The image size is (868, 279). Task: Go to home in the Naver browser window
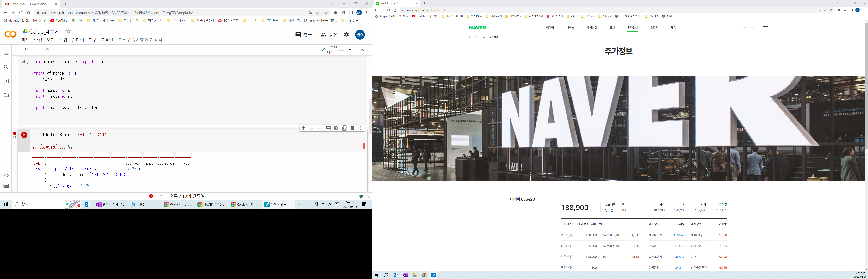coord(395,10)
